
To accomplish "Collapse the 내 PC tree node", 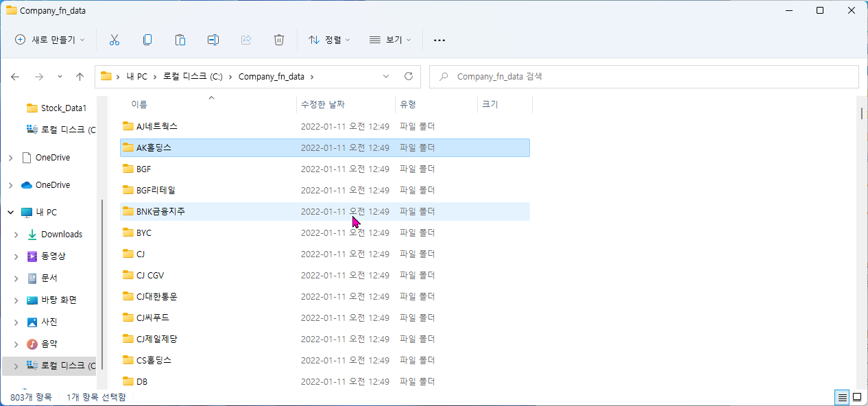I will [10, 213].
